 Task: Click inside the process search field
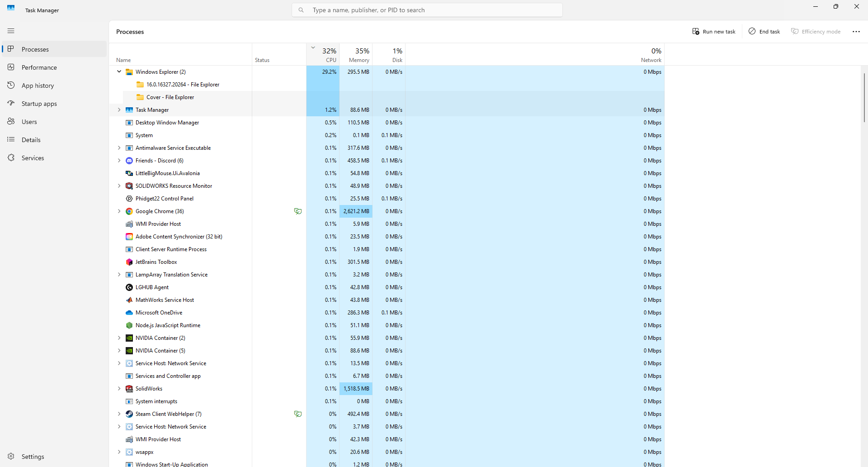427,10
